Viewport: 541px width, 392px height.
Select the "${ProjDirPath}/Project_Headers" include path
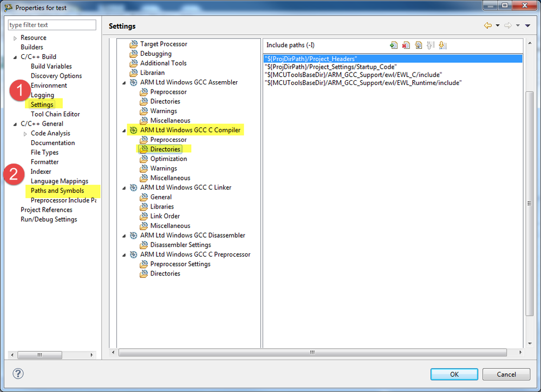393,59
